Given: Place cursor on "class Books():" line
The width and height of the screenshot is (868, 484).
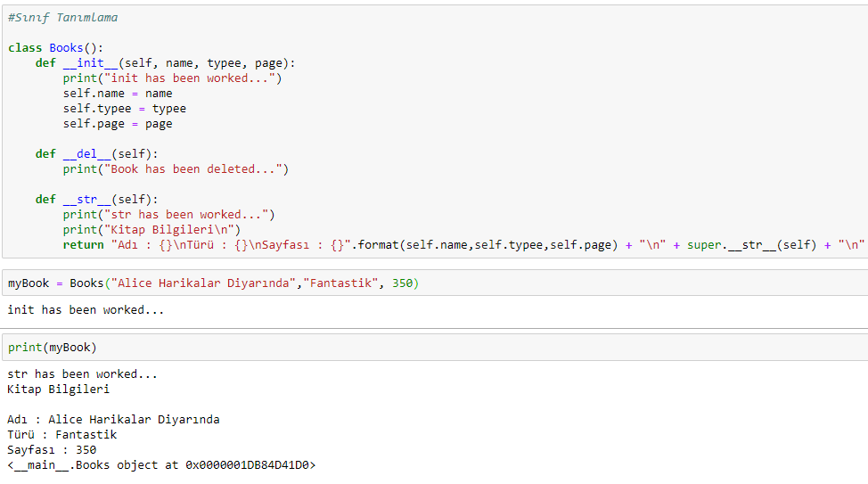Looking at the screenshot, I should pos(55,48).
